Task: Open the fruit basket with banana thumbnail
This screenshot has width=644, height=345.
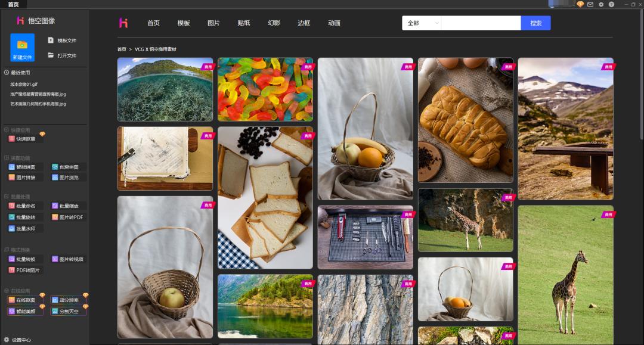Action: (x=365, y=129)
